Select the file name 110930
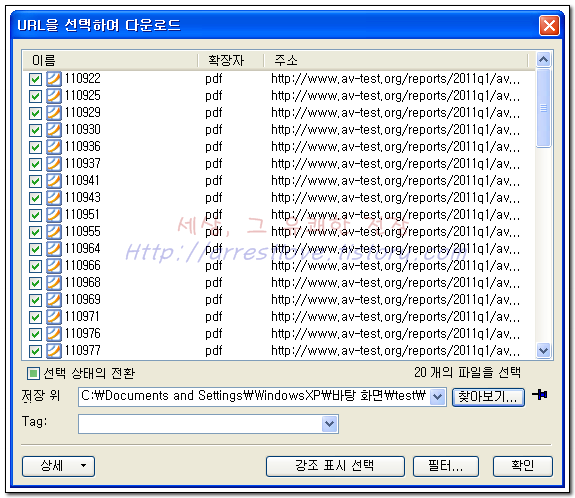Viewport: 575px width, 498px height. 83,130
